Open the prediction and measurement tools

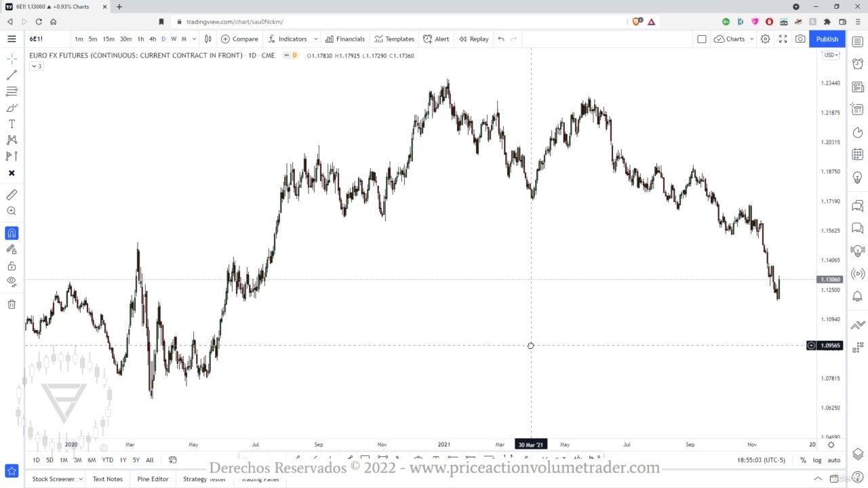[x=12, y=156]
